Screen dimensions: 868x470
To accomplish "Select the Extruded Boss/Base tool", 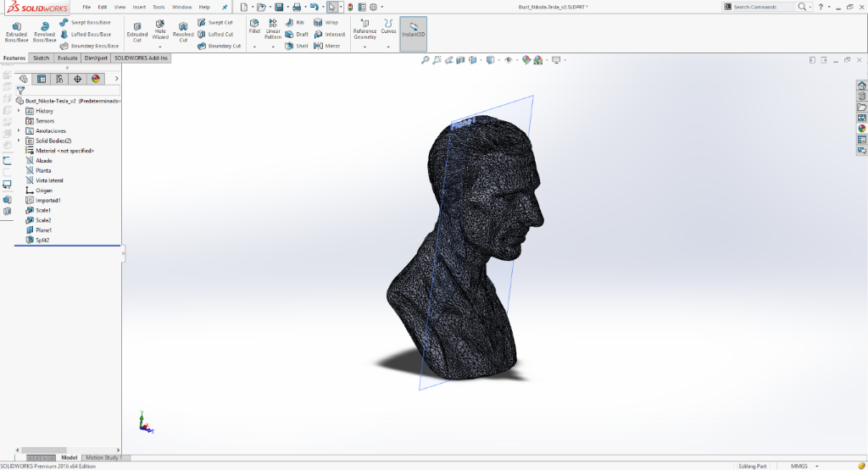I will pos(17,32).
